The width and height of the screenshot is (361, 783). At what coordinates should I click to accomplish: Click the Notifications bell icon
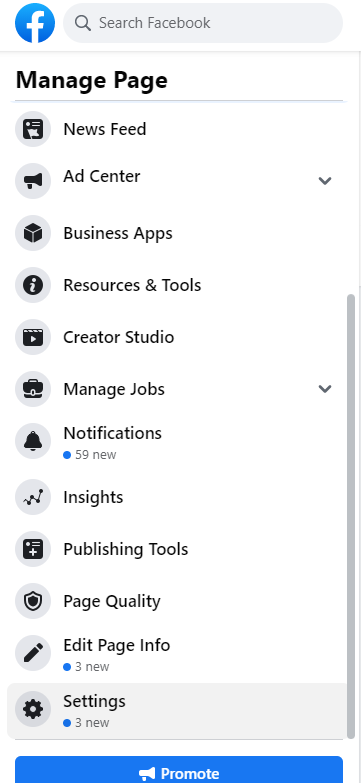(x=33, y=441)
